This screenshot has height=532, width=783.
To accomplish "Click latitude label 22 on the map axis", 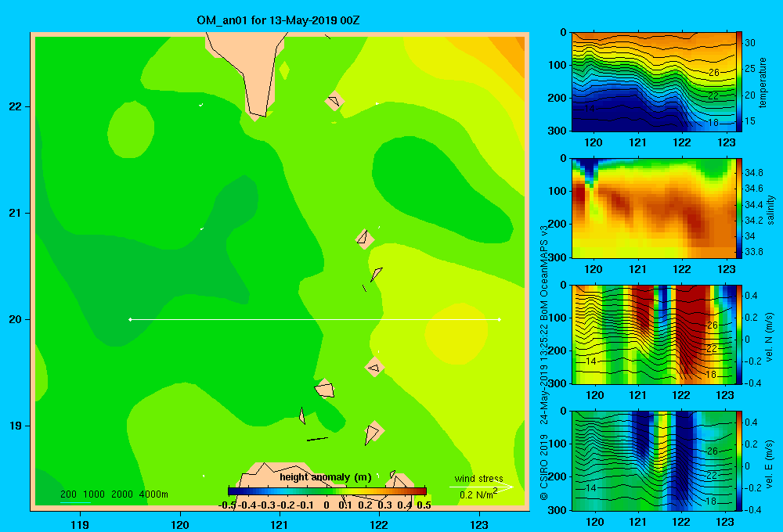I will [x=16, y=106].
